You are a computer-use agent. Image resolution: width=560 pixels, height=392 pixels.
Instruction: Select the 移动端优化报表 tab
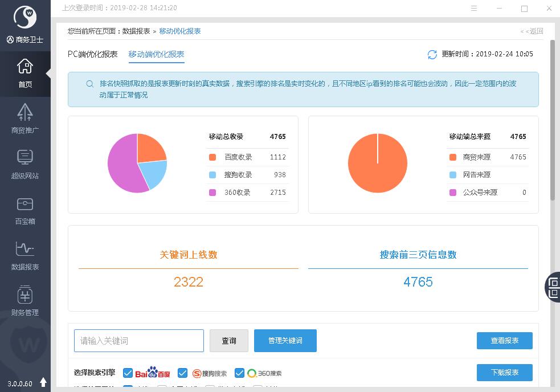156,54
